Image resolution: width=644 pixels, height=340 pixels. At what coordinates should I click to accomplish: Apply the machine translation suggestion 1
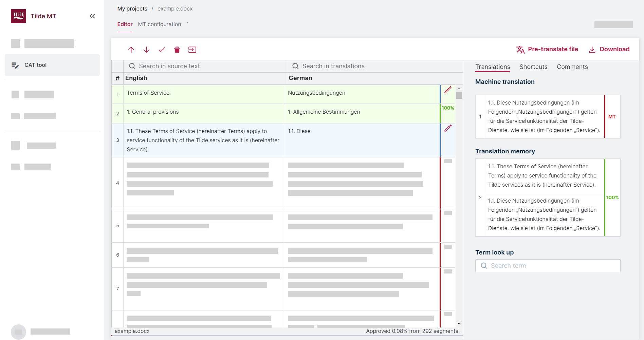coord(544,116)
